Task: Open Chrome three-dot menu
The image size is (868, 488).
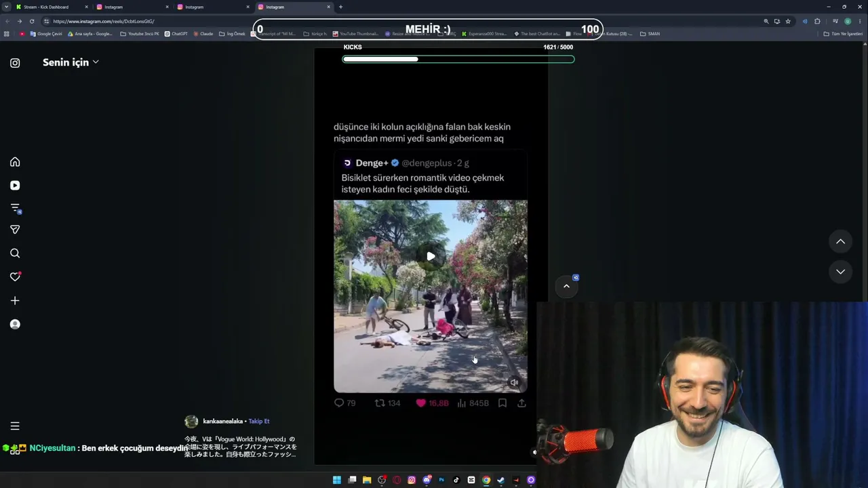Action: (860, 21)
